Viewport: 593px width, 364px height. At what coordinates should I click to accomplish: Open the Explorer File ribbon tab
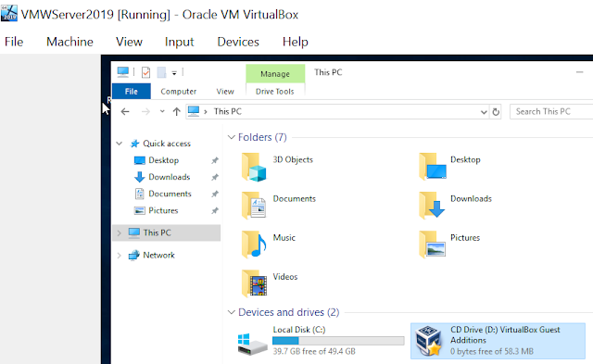132,92
